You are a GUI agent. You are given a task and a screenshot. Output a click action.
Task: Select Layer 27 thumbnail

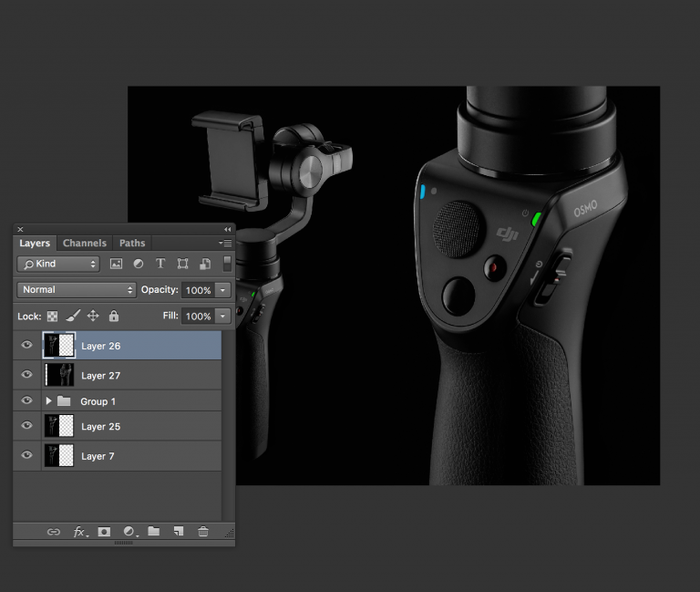click(x=59, y=375)
